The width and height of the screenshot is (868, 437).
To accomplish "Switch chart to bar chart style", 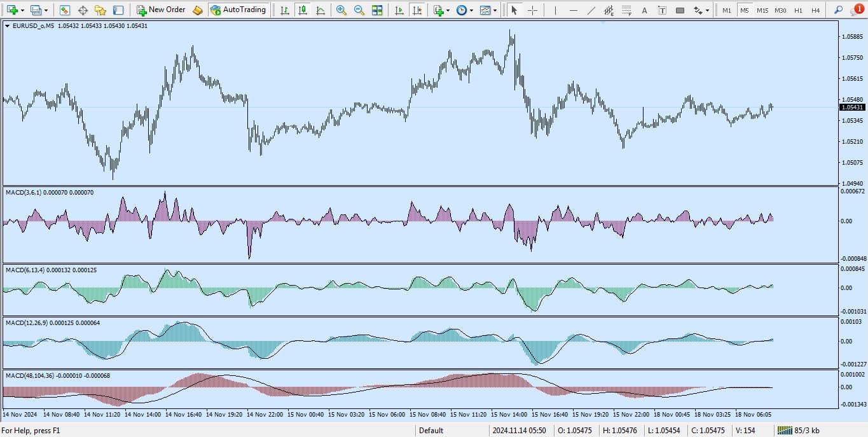I will pyautogui.click(x=284, y=10).
